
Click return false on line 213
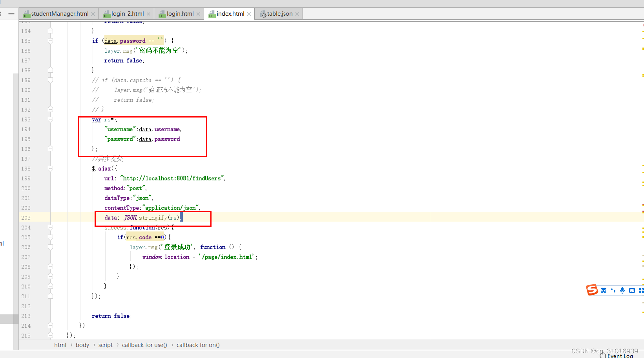(111, 316)
